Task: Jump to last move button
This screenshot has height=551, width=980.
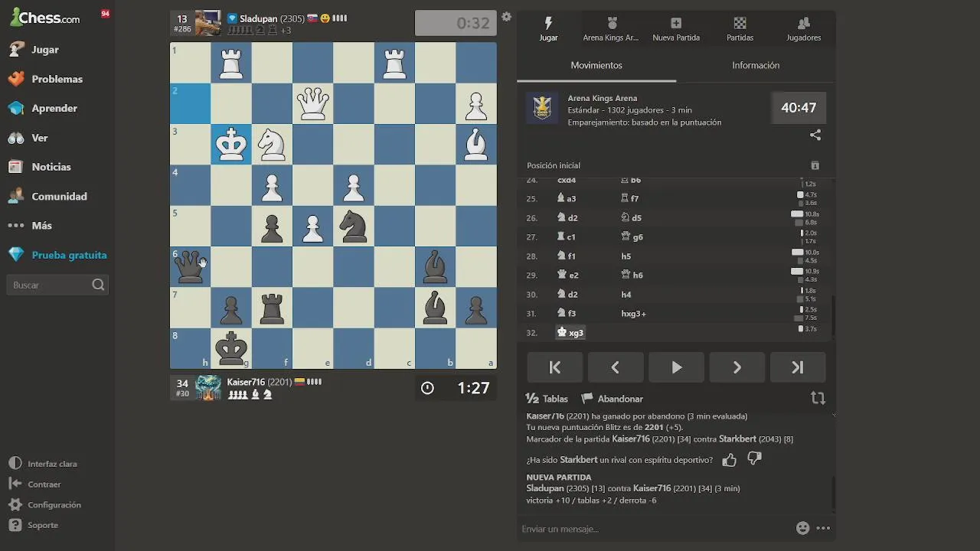Action: (x=798, y=367)
